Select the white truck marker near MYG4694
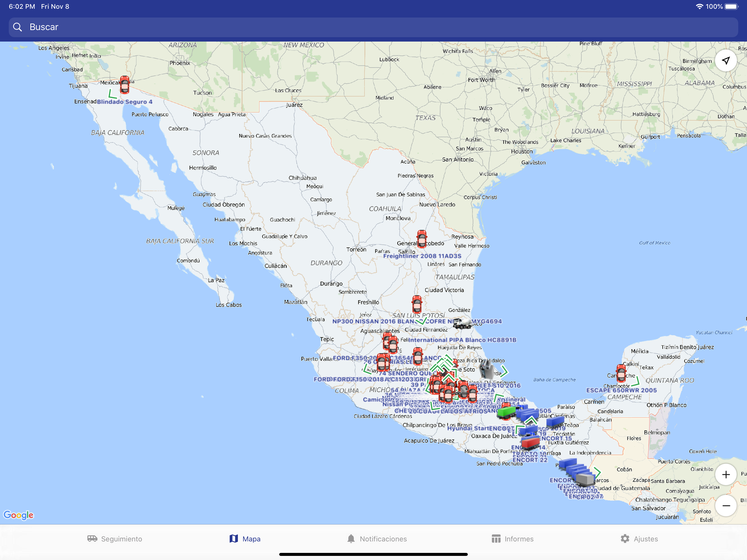Viewport: 747px width, 560px height. [462, 323]
